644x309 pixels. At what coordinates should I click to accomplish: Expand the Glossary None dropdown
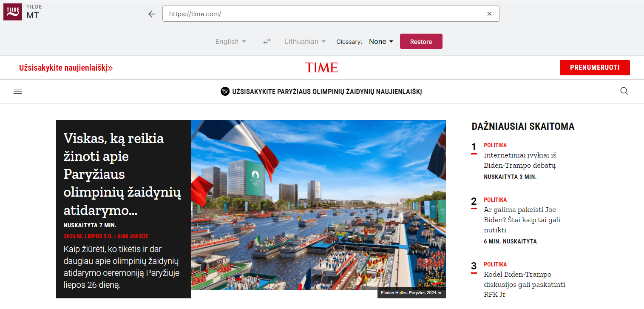pyautogui.click(x=381, y=41)
